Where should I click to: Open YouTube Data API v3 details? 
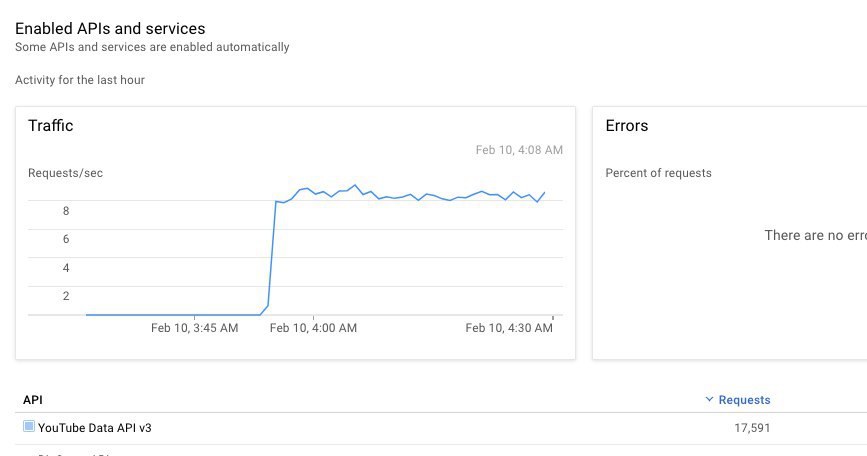coord(95,428)
